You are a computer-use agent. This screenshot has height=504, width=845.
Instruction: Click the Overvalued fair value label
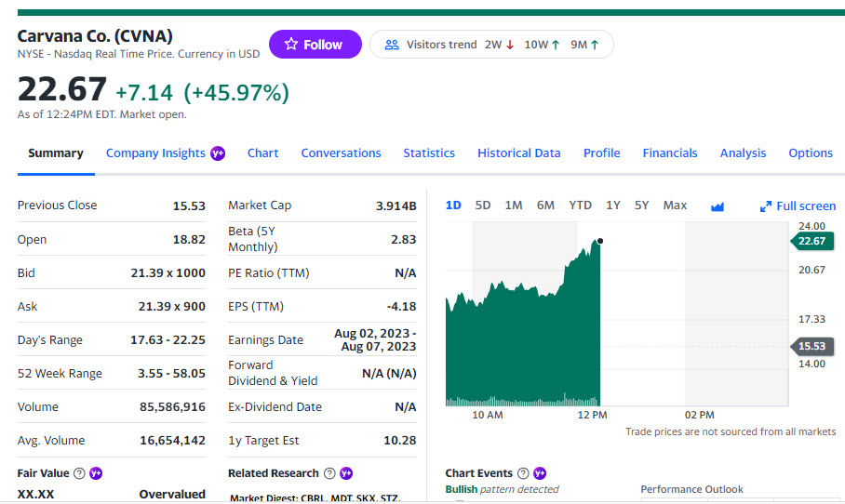(172, 494)
